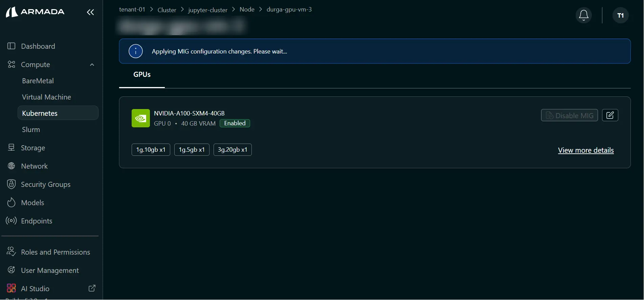Open Dashboard from sidebar
The width and height of the screenshot is (644, 300).
tap(38, 46)
